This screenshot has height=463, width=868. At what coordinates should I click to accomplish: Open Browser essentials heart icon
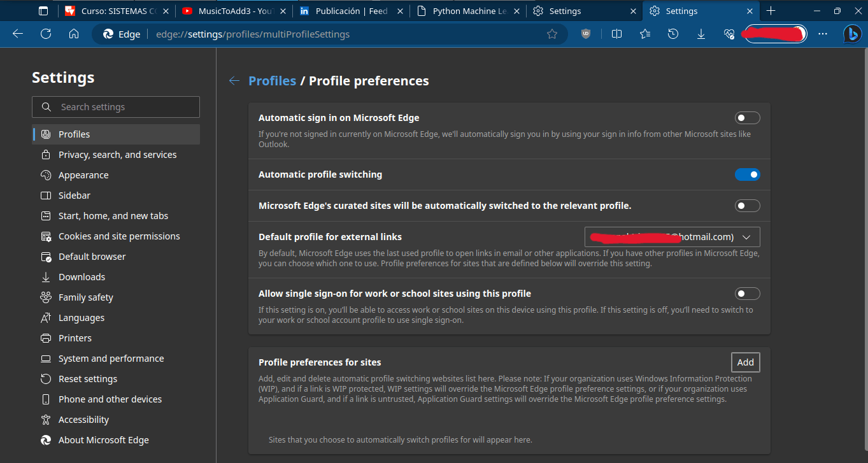pyautogui.click(x=729, y=34)
